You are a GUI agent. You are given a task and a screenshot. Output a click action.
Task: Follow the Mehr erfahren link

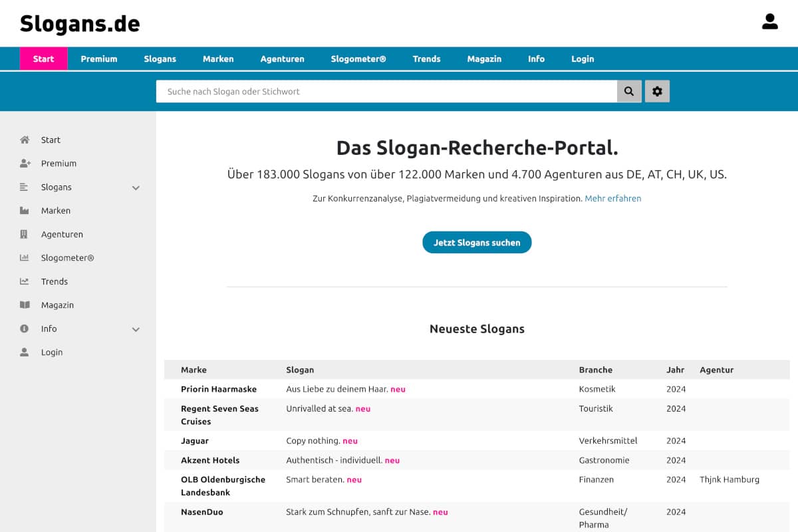[x=613, y=198]
